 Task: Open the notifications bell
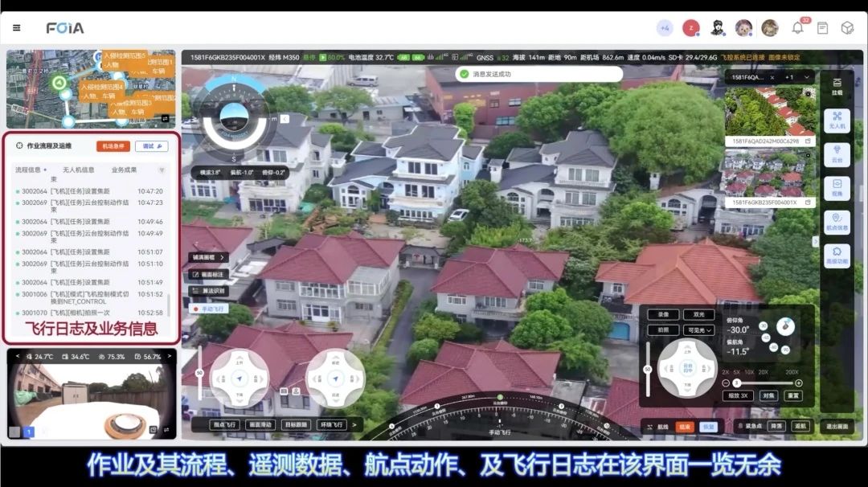[797, 28]
